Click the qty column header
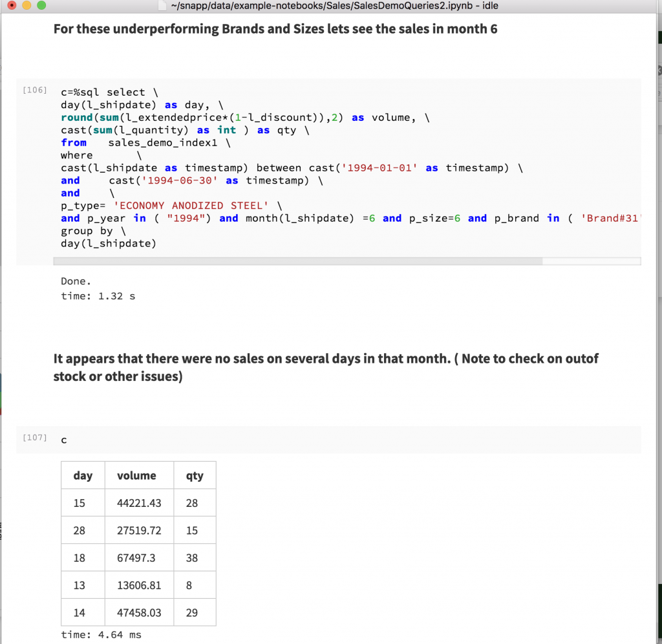 coord(195,475)
